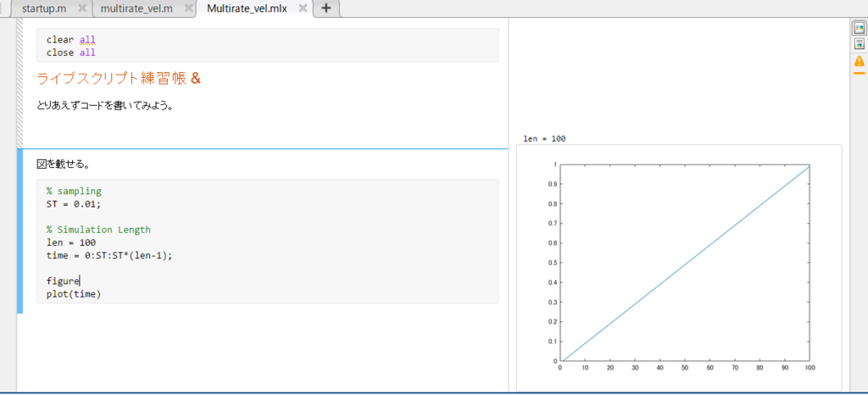The image size is (868, 395).
Task: Place cursor on the 'figure' code line
Action: 63,281
